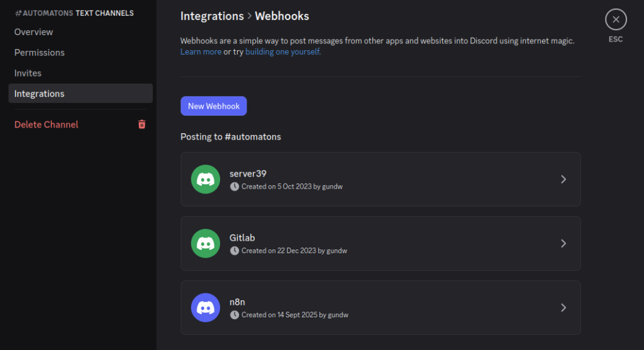Click the blue n8n webhook avatar

(205, 307)
